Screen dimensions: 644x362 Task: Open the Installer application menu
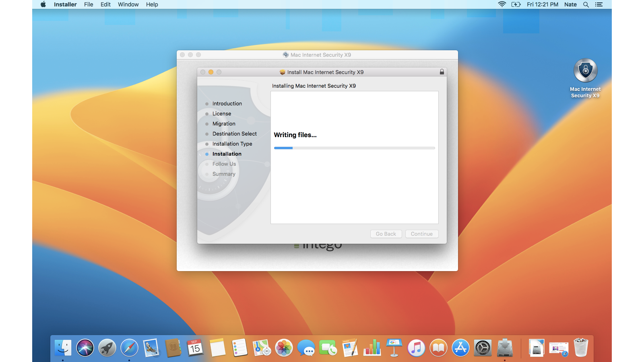coord(65,4)
